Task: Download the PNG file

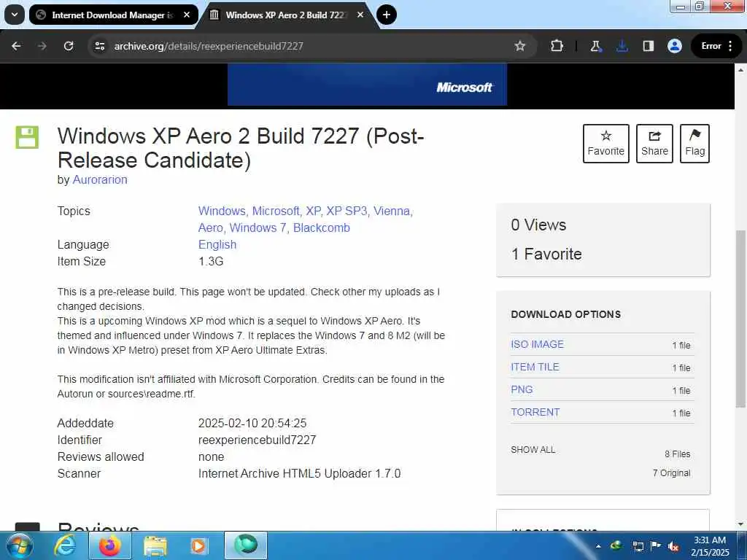Action: coord(522,389)
